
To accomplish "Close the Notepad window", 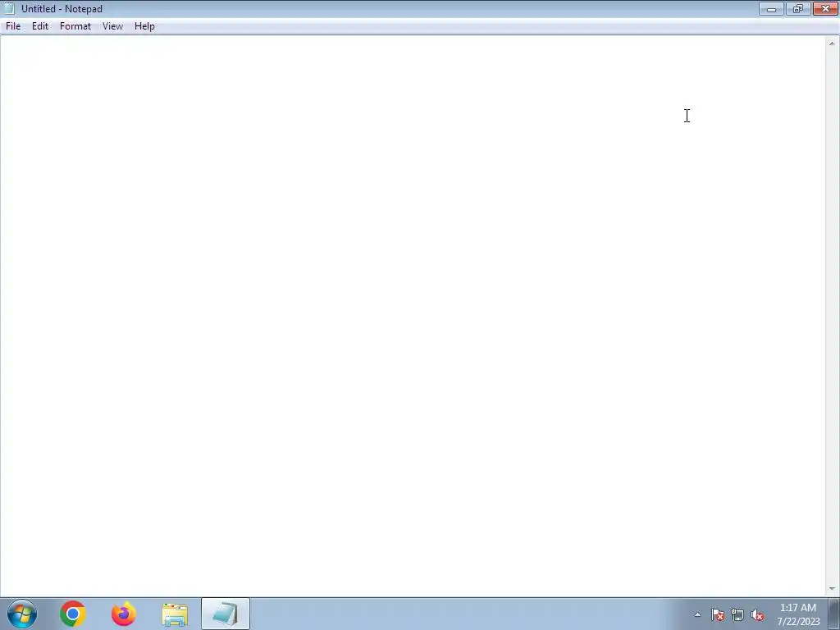I will 825,8.
